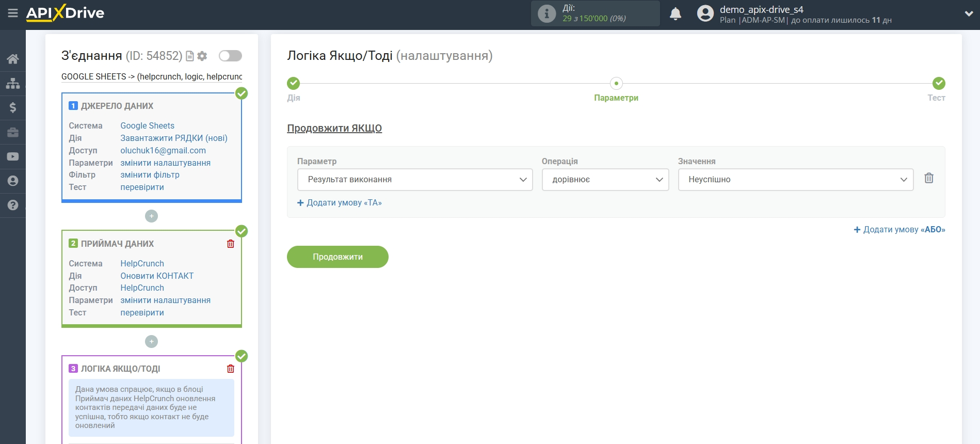Add block after data source
980x444 pixels.
pyautogui.click(x=151, y=216)
